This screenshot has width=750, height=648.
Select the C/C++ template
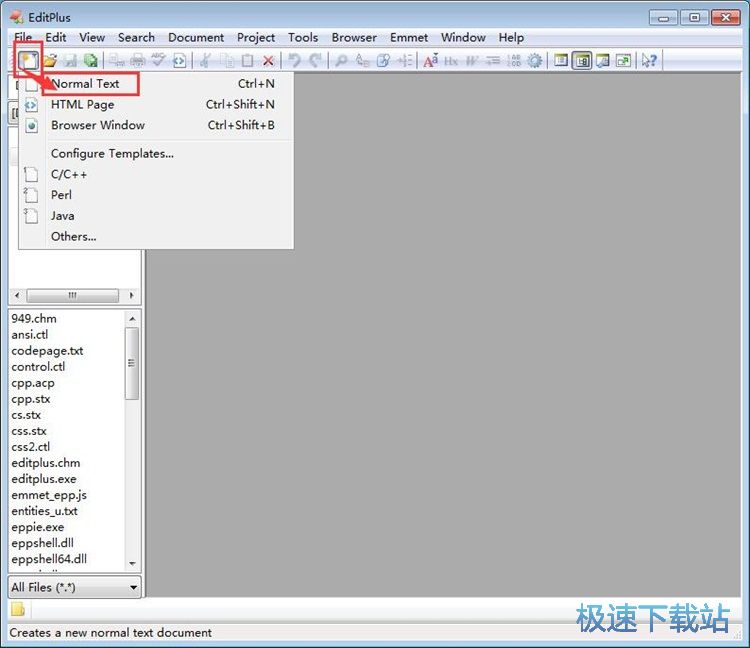(156, 175)
